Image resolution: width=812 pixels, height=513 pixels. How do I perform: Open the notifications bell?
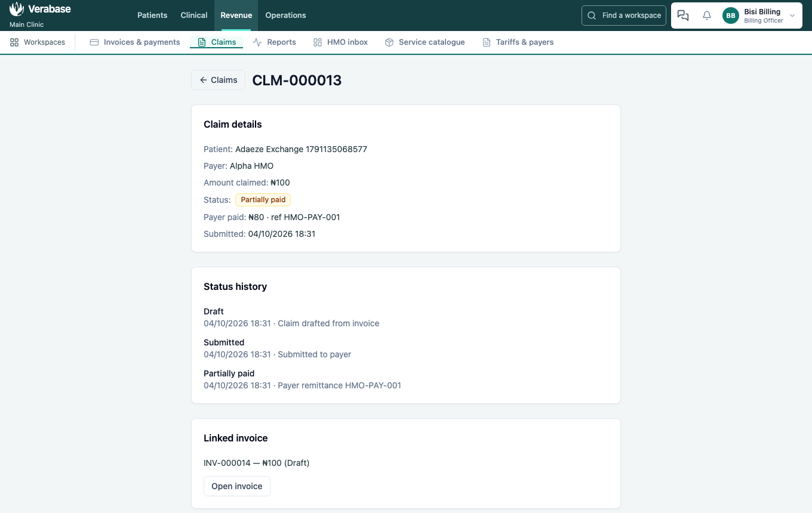coord(707,16)
